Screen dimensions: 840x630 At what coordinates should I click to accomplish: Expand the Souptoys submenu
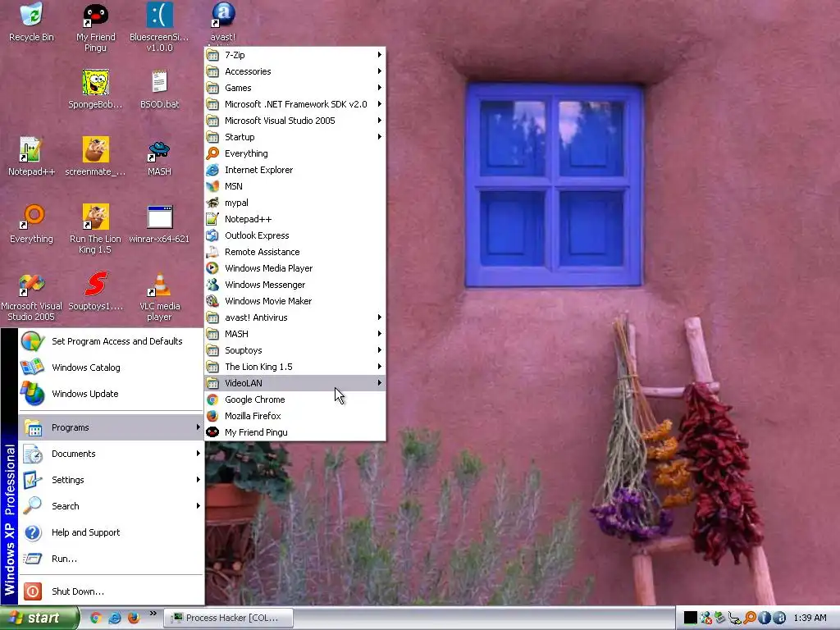click(294, 349)
